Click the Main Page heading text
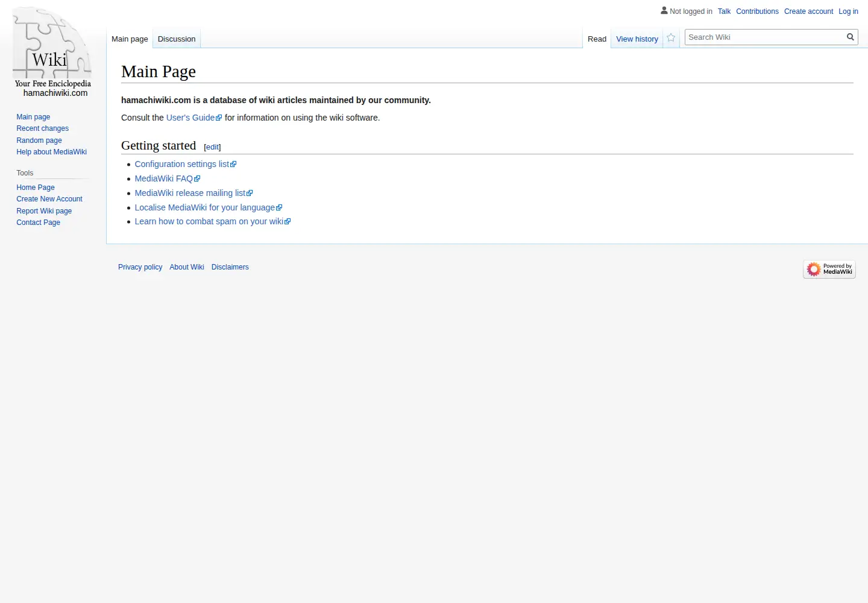Viewport: 868px width, 603px height. click(159, 71)
